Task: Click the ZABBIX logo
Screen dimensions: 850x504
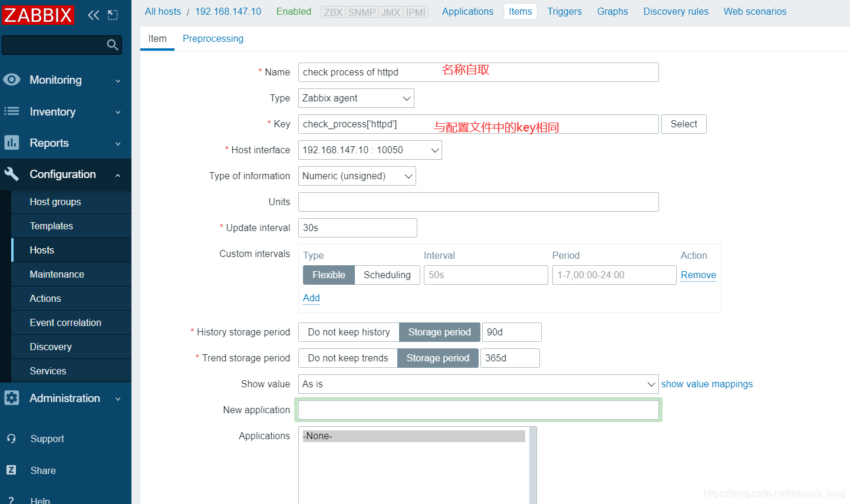Action: pos(38,15)
